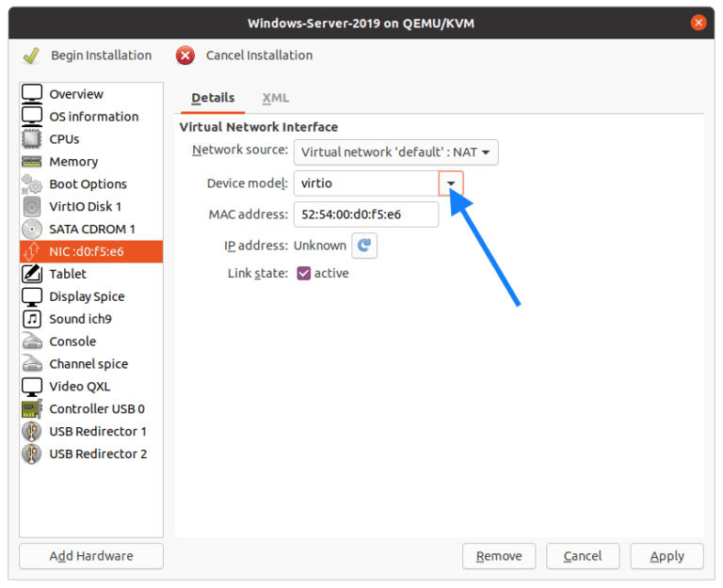Select the USB Redirector 1 icon
The width and height of the screenshot is (723, 588).
click(32, 431)
